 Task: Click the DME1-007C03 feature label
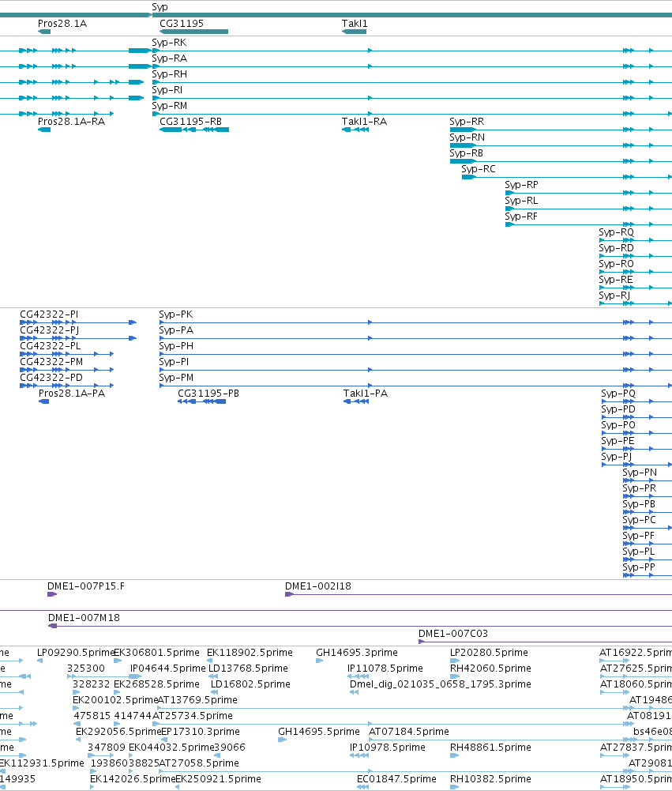point(453,634)
